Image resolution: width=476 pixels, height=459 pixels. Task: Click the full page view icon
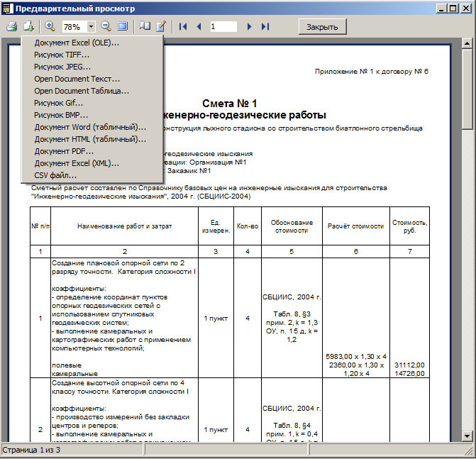point(123,26)
